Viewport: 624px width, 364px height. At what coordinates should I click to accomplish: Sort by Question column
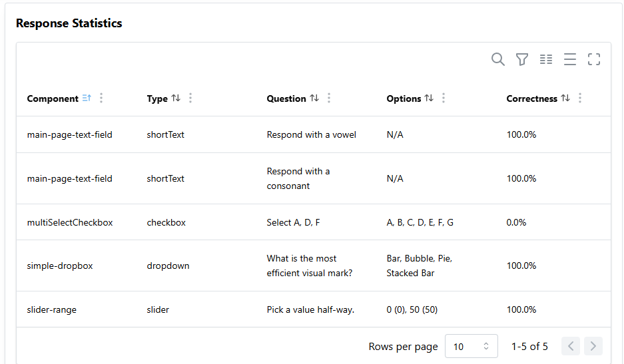pos(314,98)
